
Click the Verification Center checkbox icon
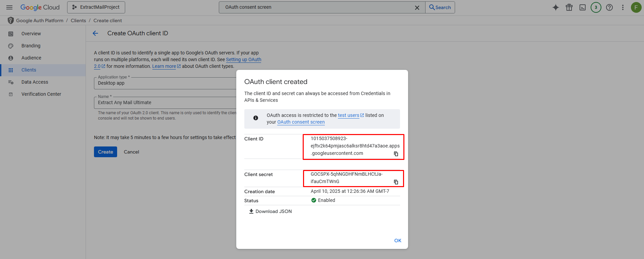click(x=11, y=94)
